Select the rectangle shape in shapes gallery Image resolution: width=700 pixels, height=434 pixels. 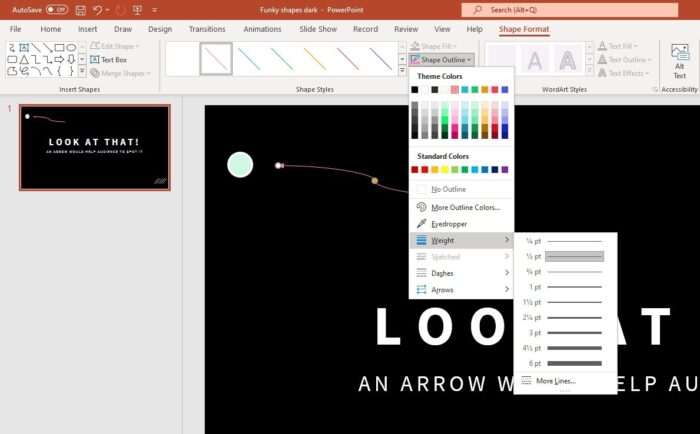(x=59, y=48)
